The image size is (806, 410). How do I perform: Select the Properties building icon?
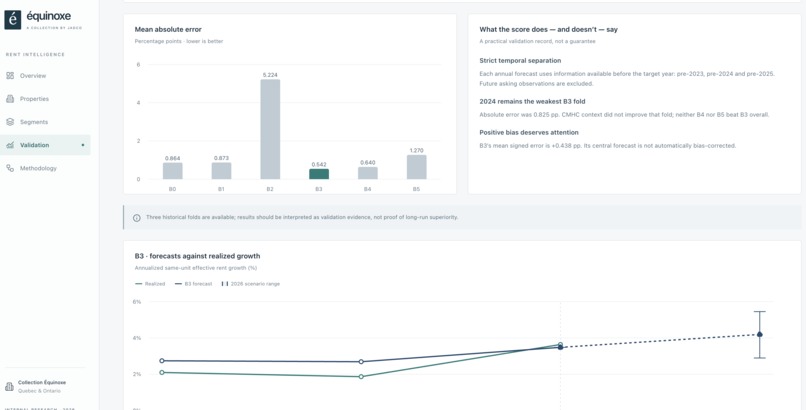(x=10, y=99)
